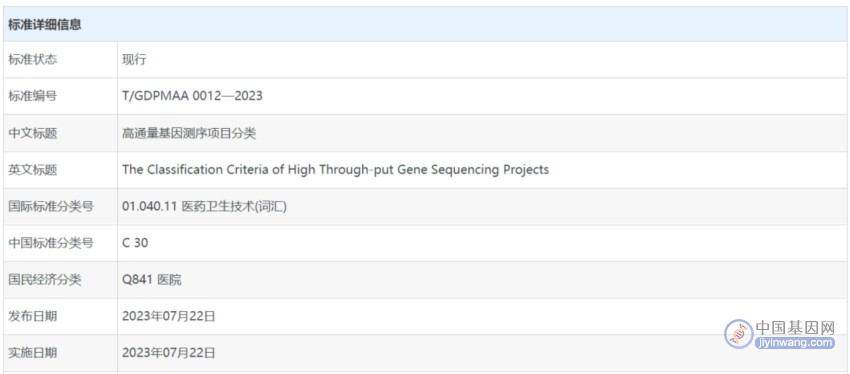Click the 标准状态 label cell
The width and height of the screenshot is (850, 374).
coord(60,60)
